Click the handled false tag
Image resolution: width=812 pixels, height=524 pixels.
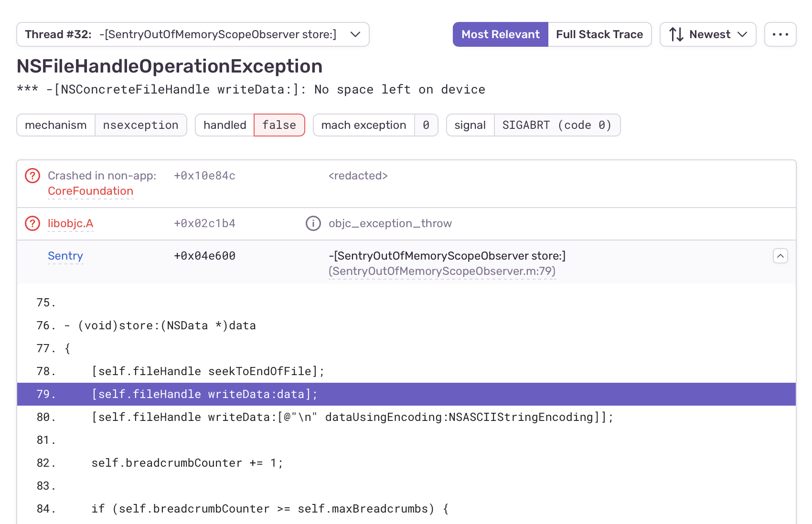[x=250, y=125]
